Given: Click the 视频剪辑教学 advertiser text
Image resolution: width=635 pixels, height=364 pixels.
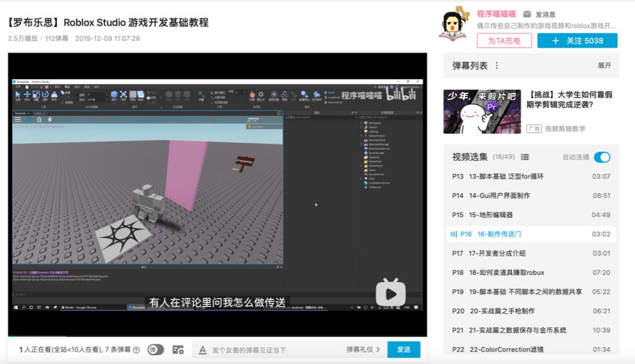Looking at the screenshot, I should click(x=565, y=129).
